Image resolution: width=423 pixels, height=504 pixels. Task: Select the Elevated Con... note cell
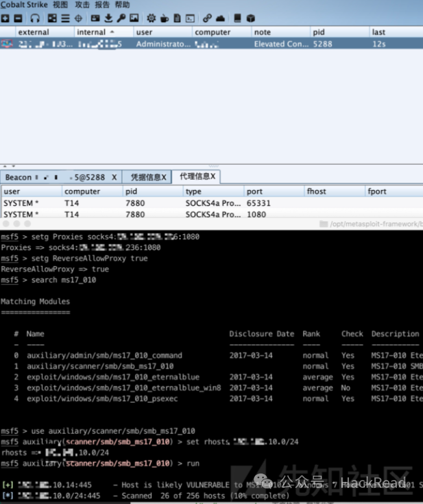tap(282, 43)
